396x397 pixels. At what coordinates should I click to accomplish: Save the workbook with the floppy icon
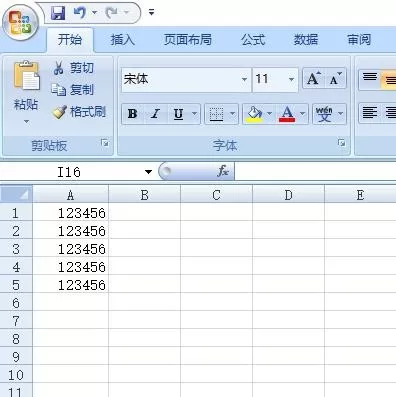[x=58, y=13]
